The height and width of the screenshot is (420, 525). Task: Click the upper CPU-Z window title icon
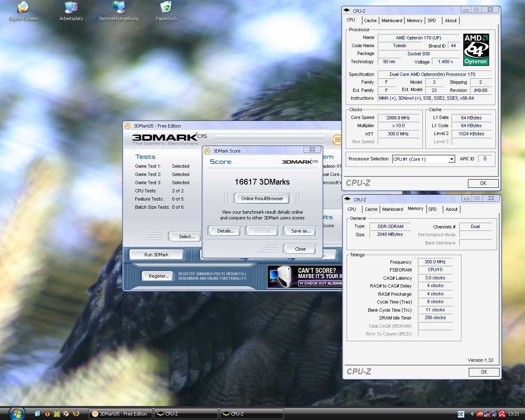click(x=347, y=11)
